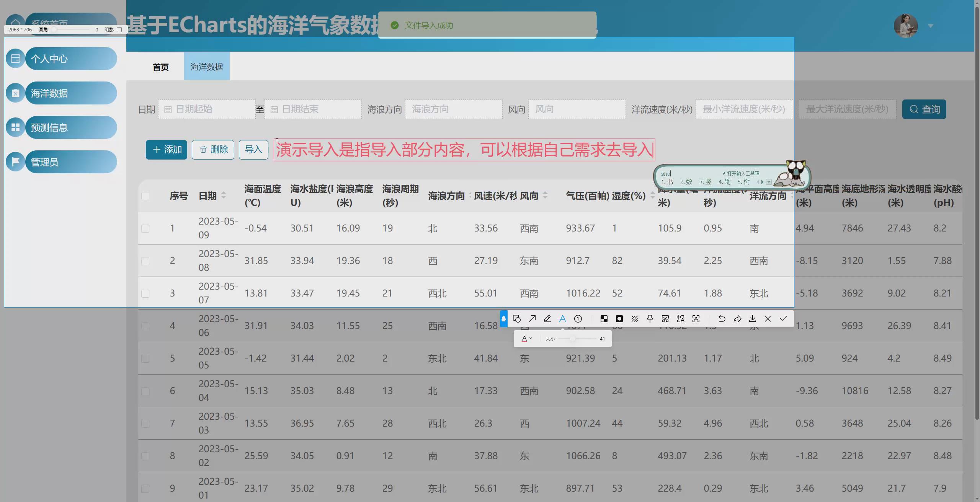The width and height of the screenshot is (980, 502).
Task: Adjust the text 大小 size slider
Action: tap(577, 339)
